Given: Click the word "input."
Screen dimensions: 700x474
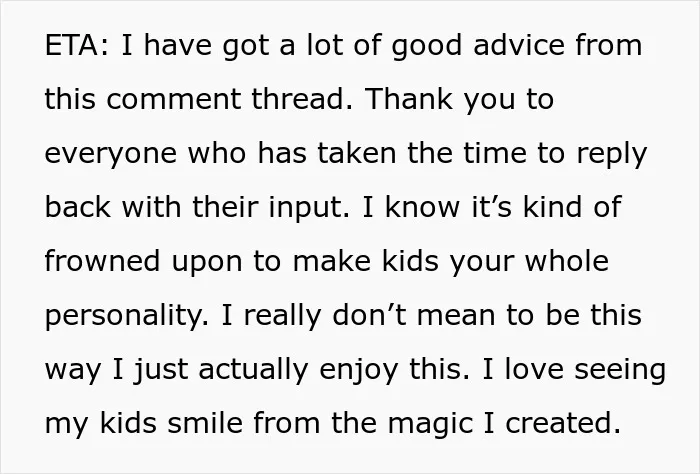Looking at the screenshot, I should coord(309,209).
